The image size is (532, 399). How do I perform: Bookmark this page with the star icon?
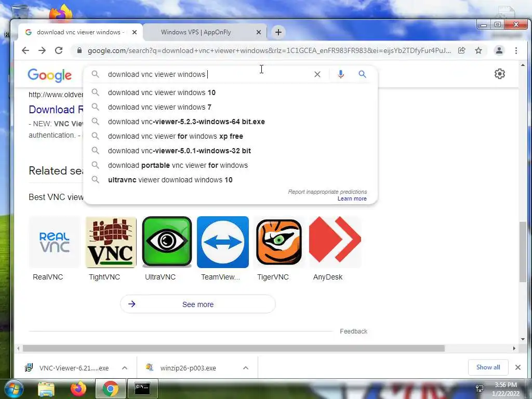tap(478, 50)
